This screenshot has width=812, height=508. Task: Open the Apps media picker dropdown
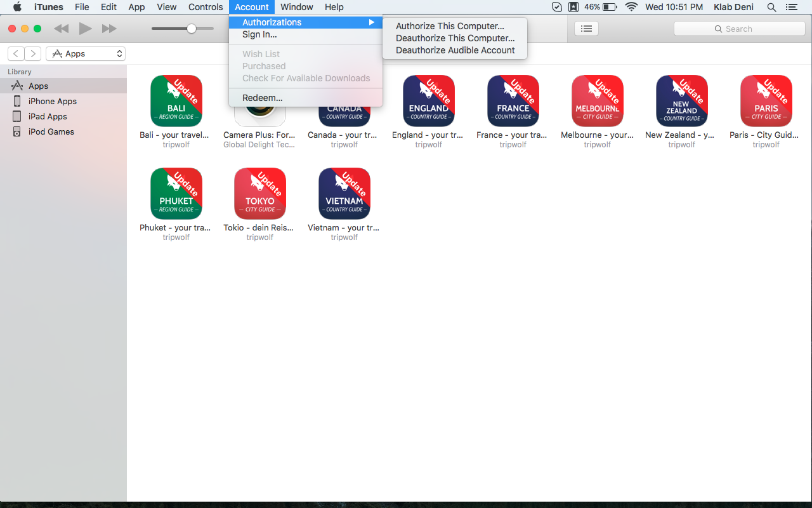(x=86, y=54)
